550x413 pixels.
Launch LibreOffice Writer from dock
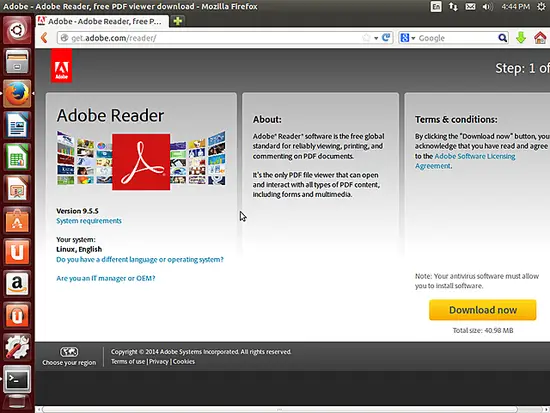[17, 125]
